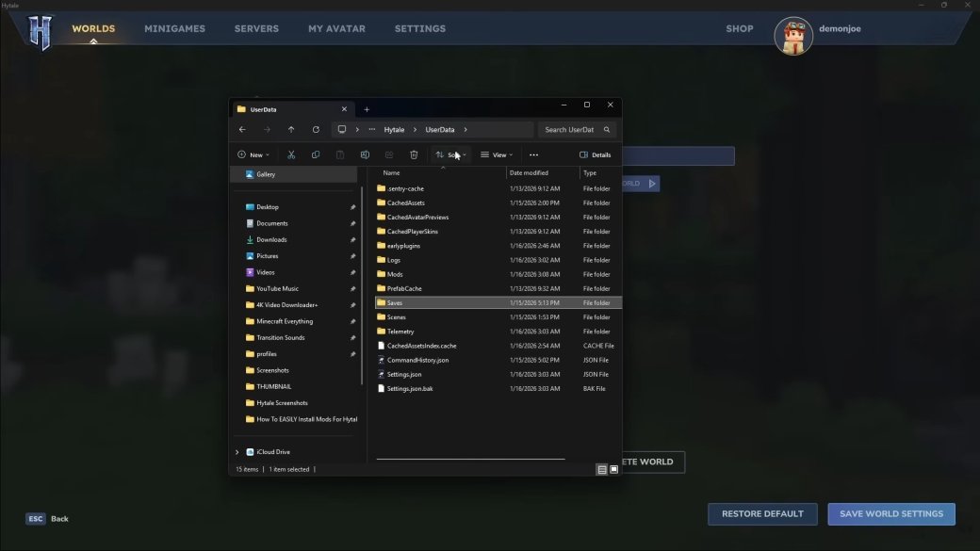Refresh the UserData folder view

tap(316, 129)
